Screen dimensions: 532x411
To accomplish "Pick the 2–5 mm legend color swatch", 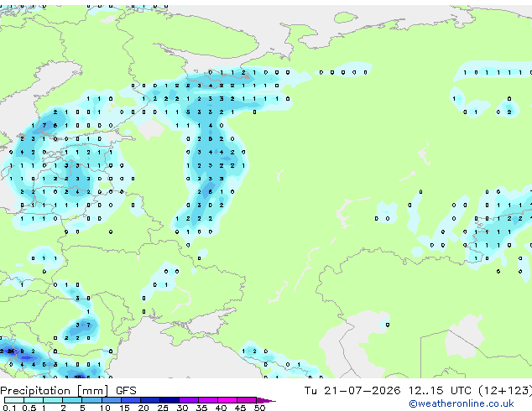I will pyautogui.click(x=72, y=400).
